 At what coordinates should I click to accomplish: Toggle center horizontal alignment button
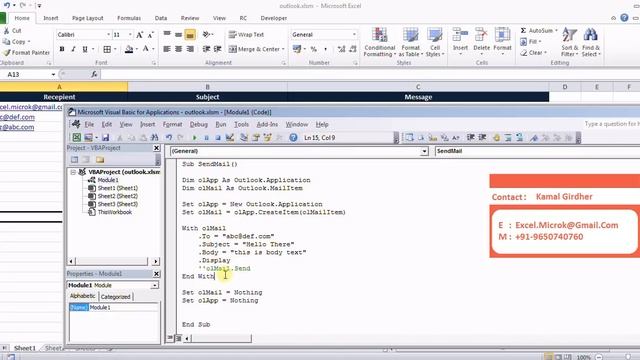click(178, 49)
